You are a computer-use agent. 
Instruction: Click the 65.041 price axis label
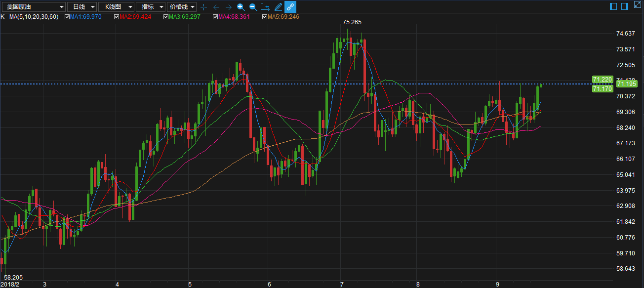pyautogui.click(x=626, y=175)
